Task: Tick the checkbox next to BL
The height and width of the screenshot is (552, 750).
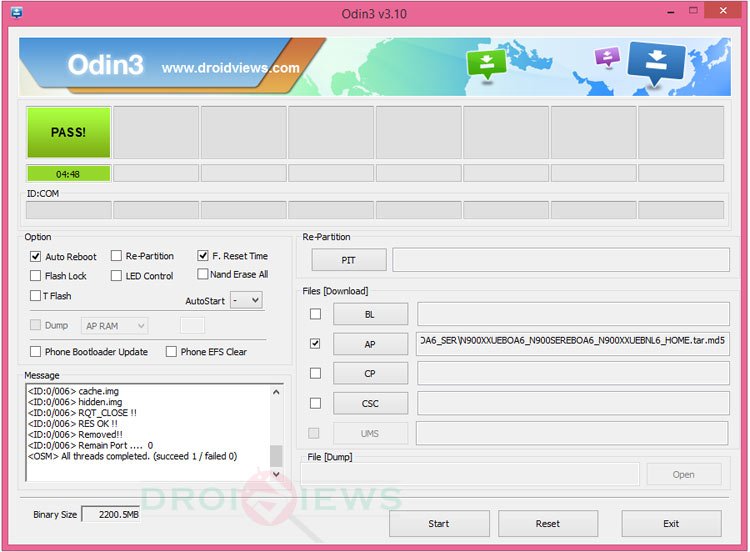Action: 315,314
